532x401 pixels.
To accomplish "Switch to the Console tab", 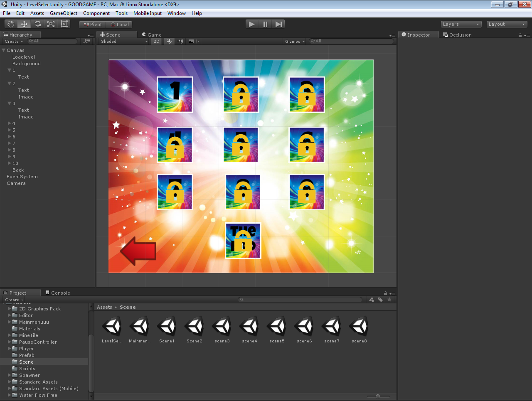I will tap(58, 293).
